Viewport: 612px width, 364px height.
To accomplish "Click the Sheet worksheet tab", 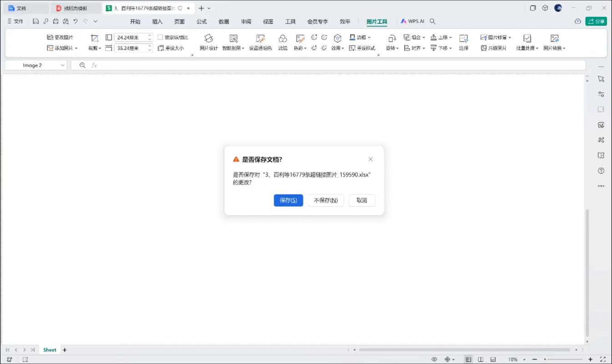I will (50, 350).
